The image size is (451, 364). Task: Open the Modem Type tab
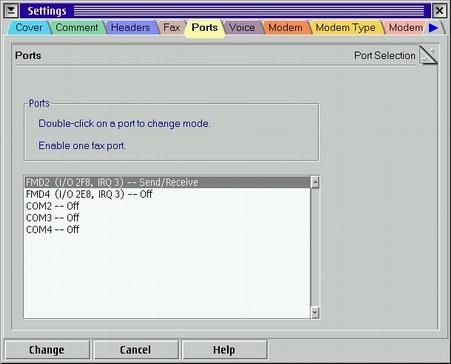pos(345,27)
